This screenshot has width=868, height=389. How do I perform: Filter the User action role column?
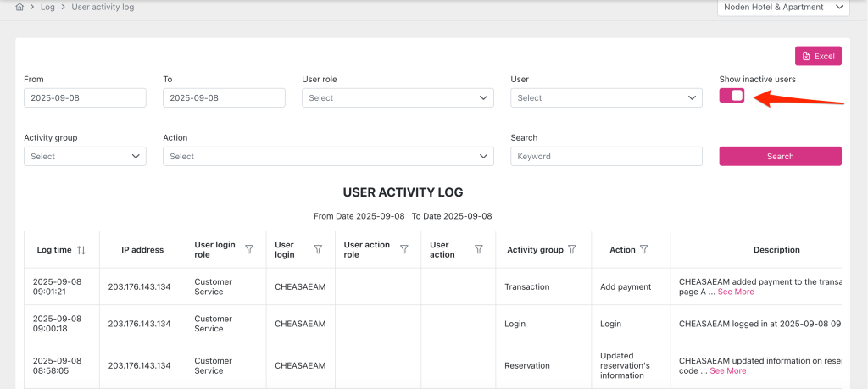point(403,250)
